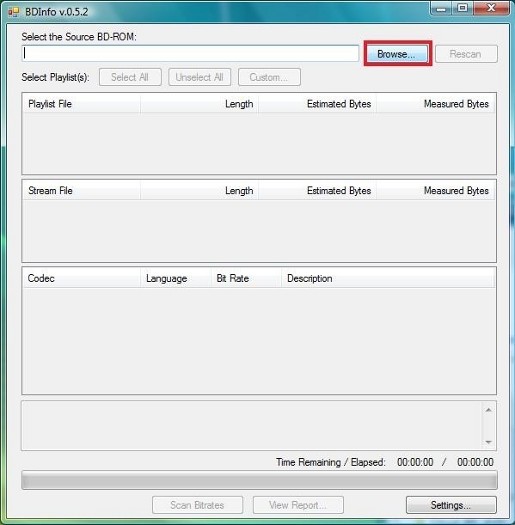
Task: Click playlist Measured Bytes column header
Action: point(435,104)
